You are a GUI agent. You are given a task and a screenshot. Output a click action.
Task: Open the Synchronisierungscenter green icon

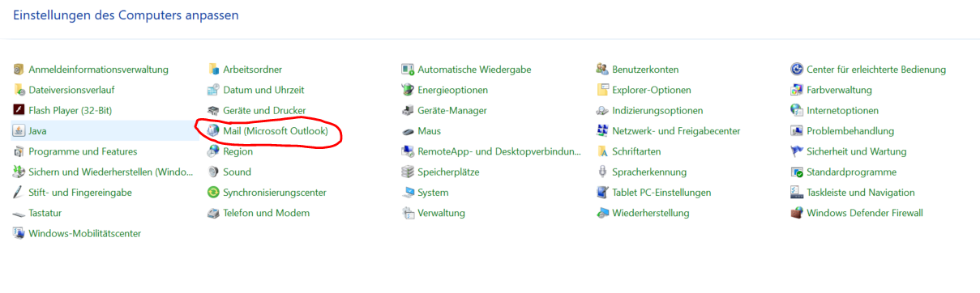(x=214, y=193)
